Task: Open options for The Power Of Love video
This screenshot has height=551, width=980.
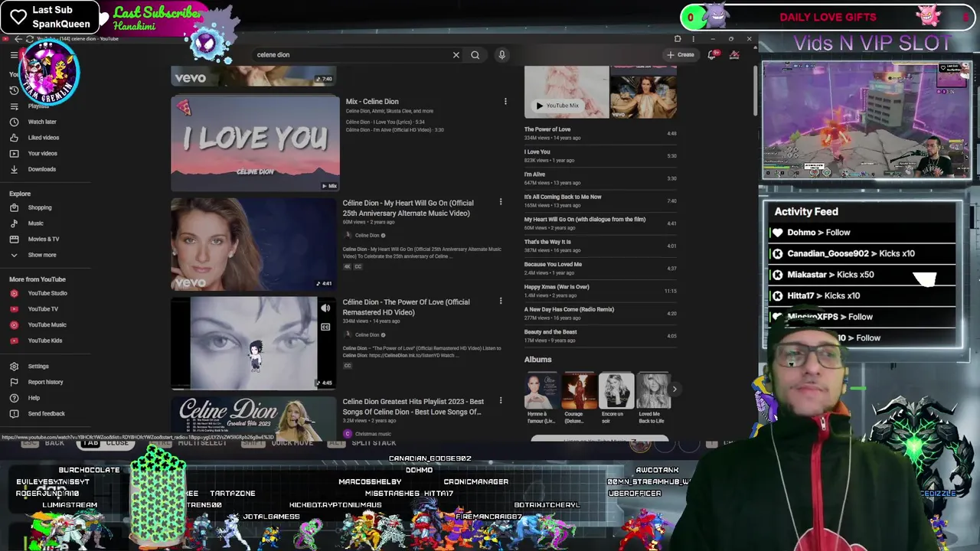Action: [x=501, y=302]
